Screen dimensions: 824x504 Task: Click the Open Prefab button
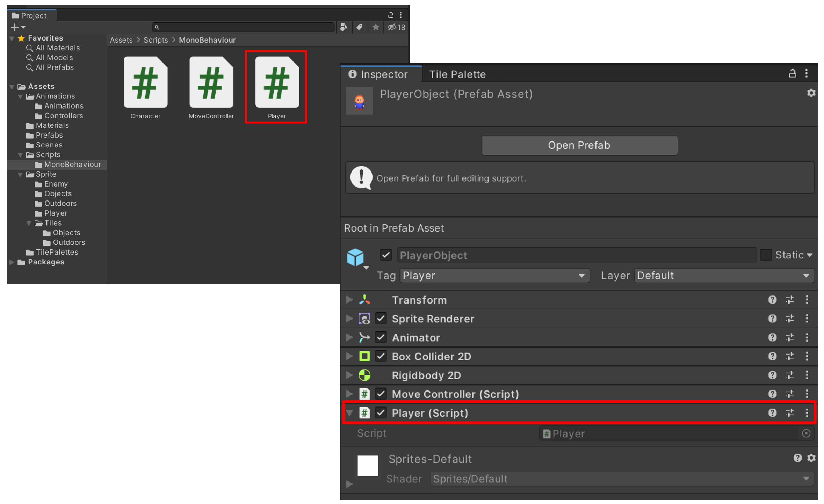579,145
